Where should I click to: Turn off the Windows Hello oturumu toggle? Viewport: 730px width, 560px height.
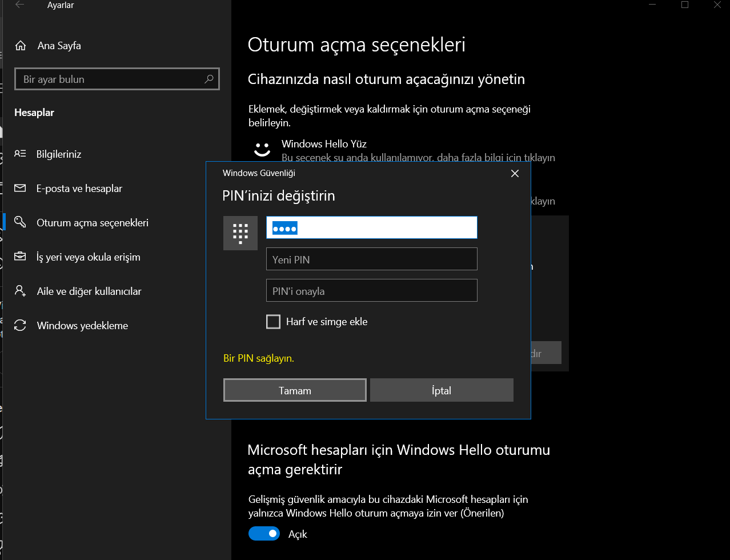pos(264,534)
